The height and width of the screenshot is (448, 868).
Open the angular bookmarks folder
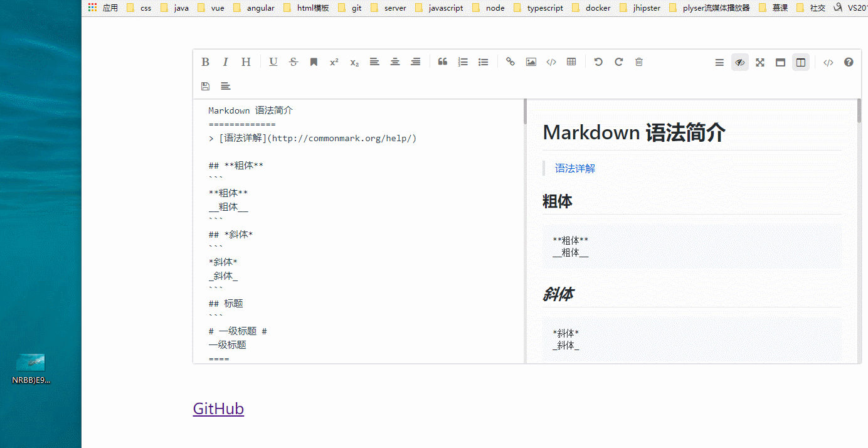pos(253,8)
